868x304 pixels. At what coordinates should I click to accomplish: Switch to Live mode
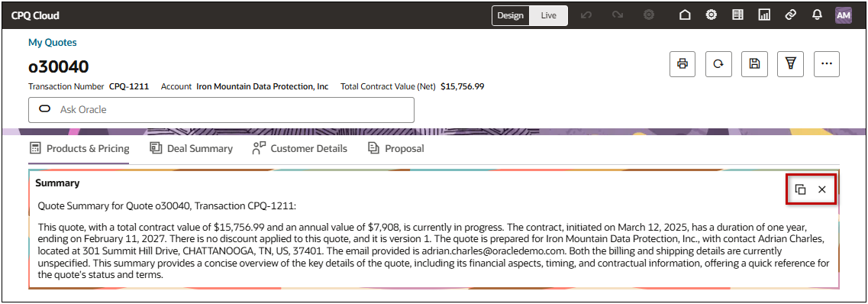tap(549, 15)
